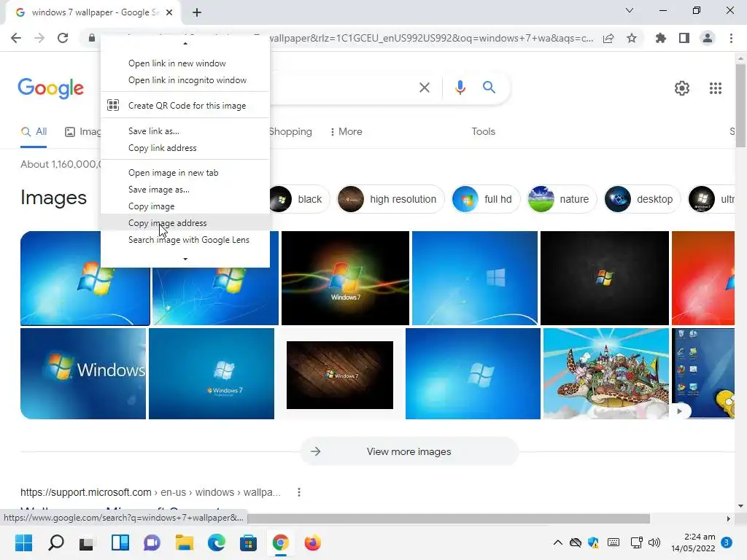Open the Extensions puzzle icon

pos(660,38)
